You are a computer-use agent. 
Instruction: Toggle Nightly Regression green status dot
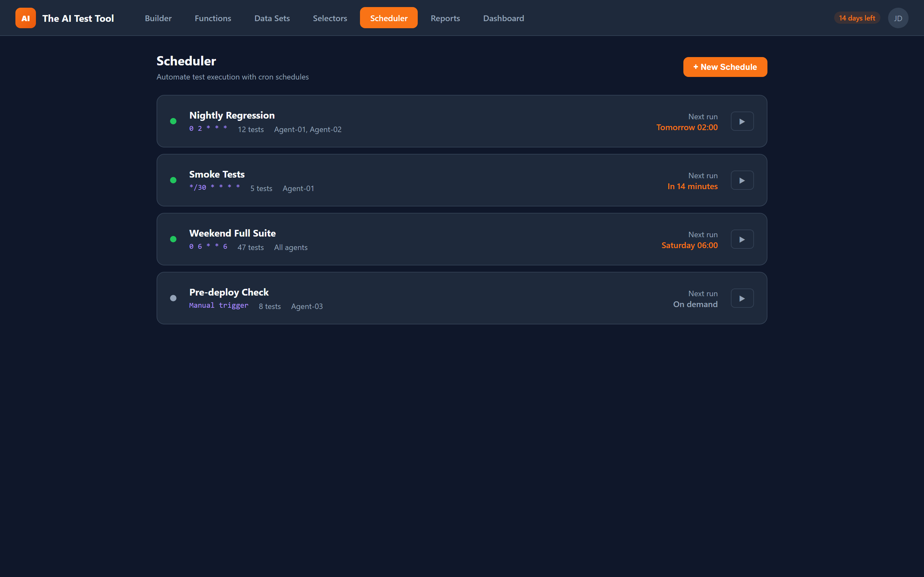click(x=173, y=121)
